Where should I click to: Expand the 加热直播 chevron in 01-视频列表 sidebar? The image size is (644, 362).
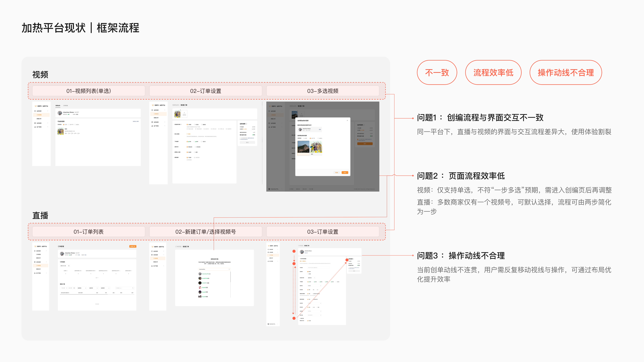48,123
